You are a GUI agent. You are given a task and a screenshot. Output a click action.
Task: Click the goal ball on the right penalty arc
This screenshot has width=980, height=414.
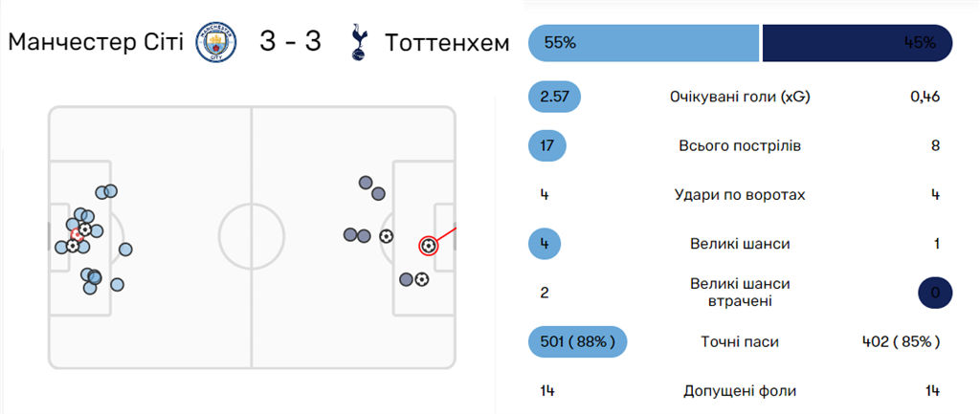(x=386, y=235)
